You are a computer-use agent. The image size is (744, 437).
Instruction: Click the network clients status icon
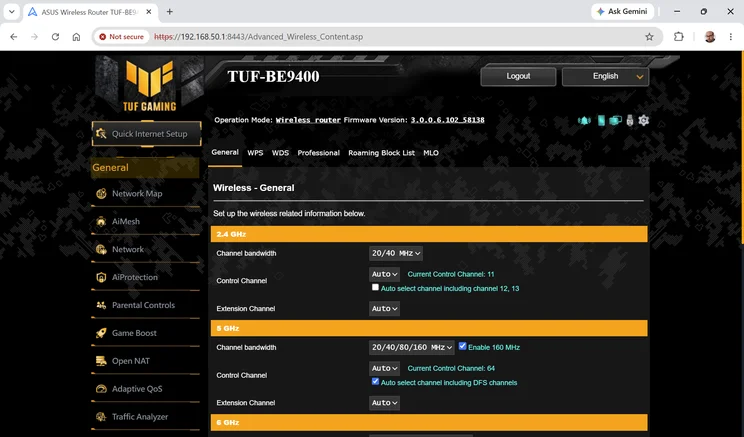pyautogui.click(x=615, y=121)
